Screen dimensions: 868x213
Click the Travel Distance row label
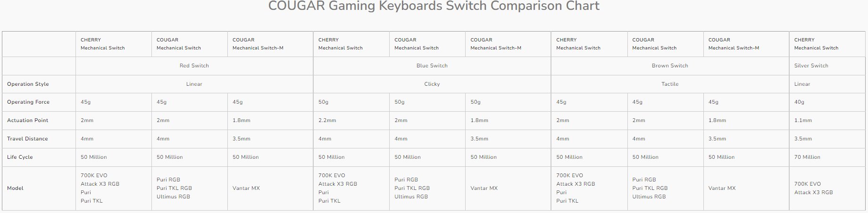(27, 139)
